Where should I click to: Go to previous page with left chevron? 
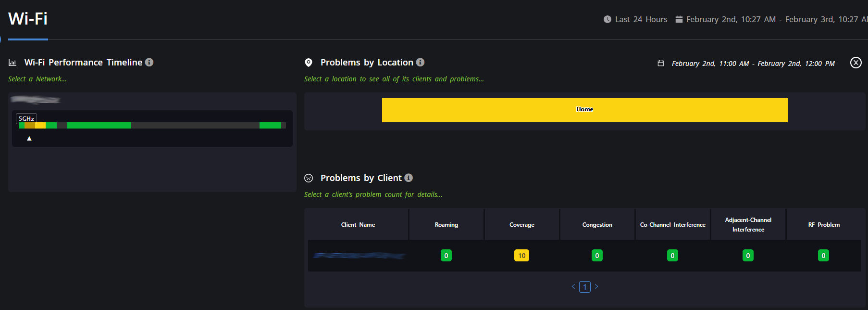point(573,286)
